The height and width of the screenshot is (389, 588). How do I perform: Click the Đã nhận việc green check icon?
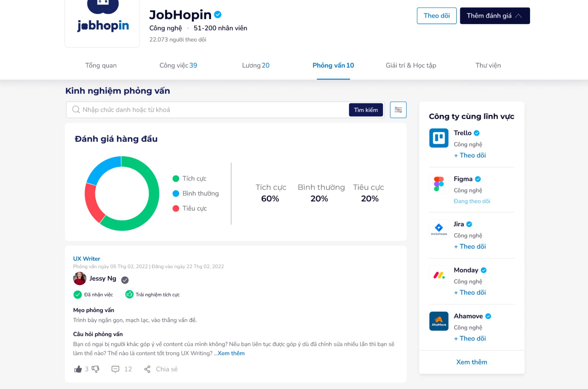pyautogui.click(x=77, y=295)
